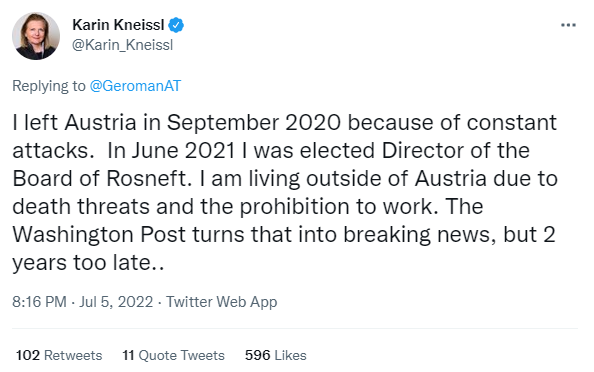594x372 pixels.
Task: Open the tweet's three-dot more options menu
Action: [x=568, y=25]
